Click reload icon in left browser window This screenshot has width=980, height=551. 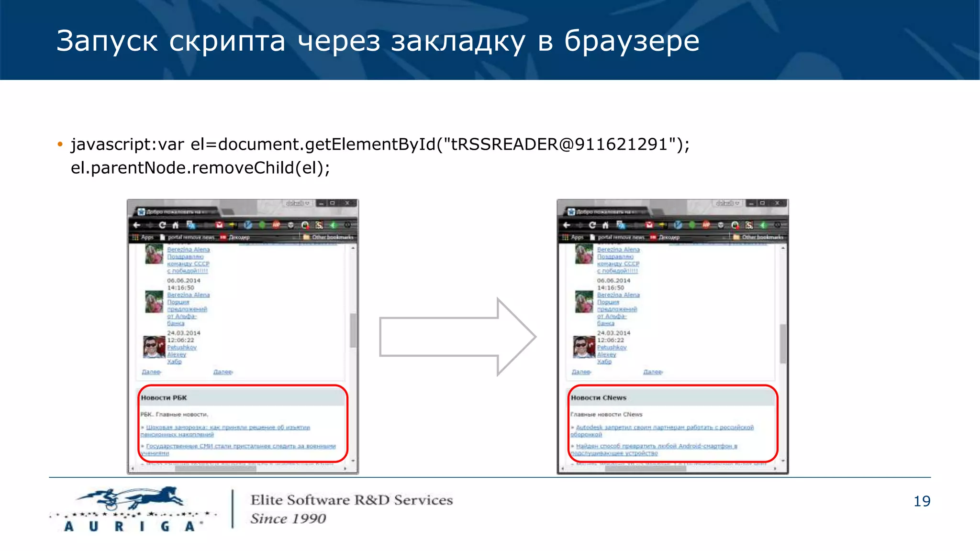pos(162,225)
